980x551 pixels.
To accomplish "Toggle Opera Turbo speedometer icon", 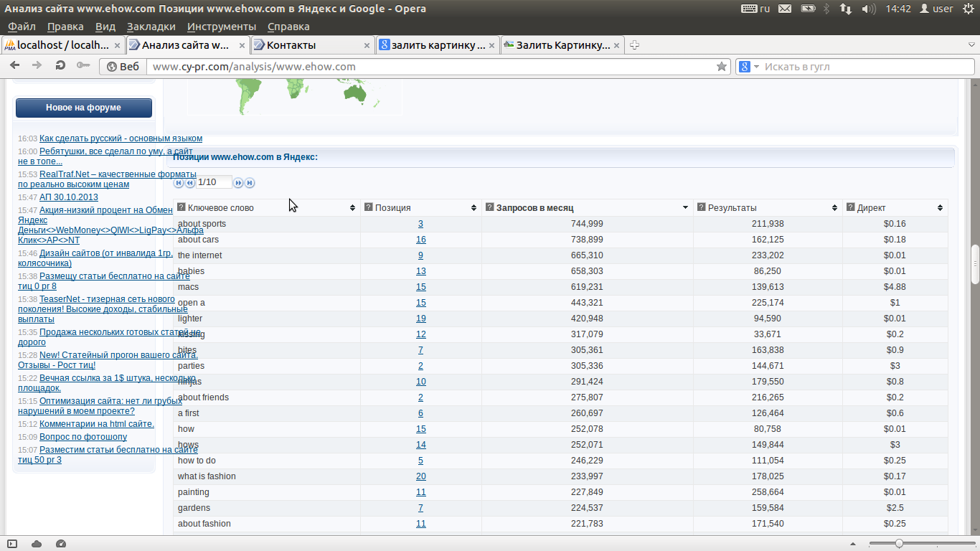I will [x=60, y=544].
